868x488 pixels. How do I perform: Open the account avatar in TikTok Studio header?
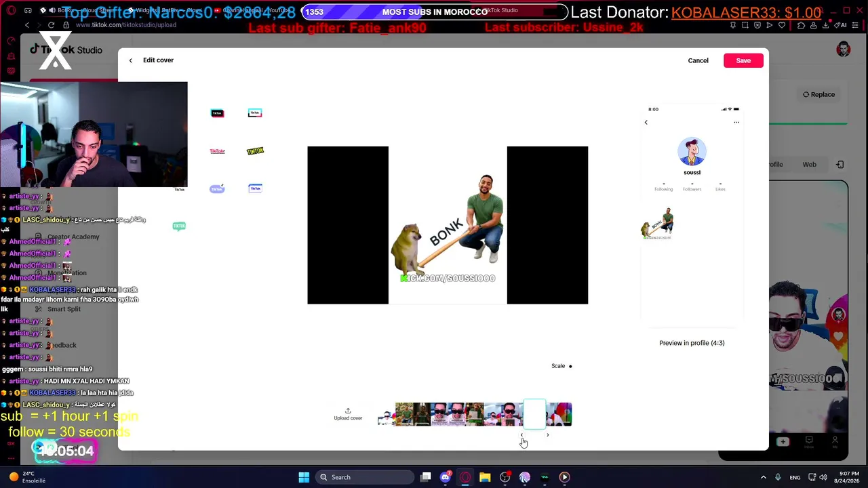pos(844,49)
